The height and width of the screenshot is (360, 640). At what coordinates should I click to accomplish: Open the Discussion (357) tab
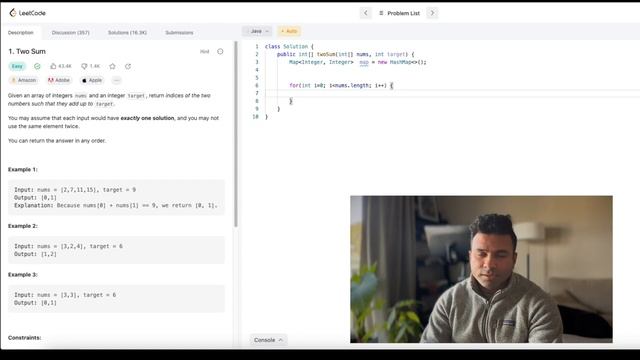[70, 32]
